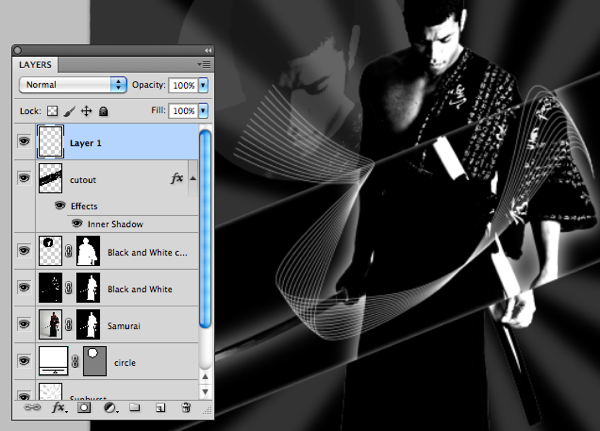Click the layers scroll up arrow
600x431 pixels.
tap(205, 377)
